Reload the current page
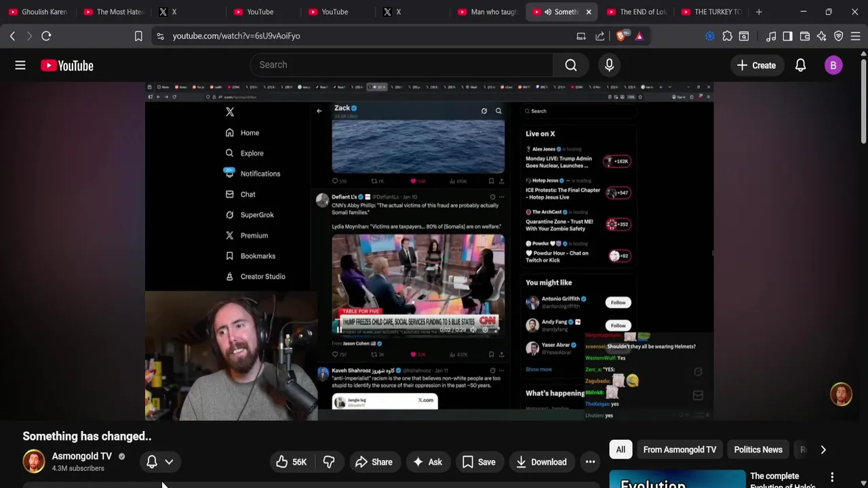Viewport: 868px width, 488px height. pos(46,36)
